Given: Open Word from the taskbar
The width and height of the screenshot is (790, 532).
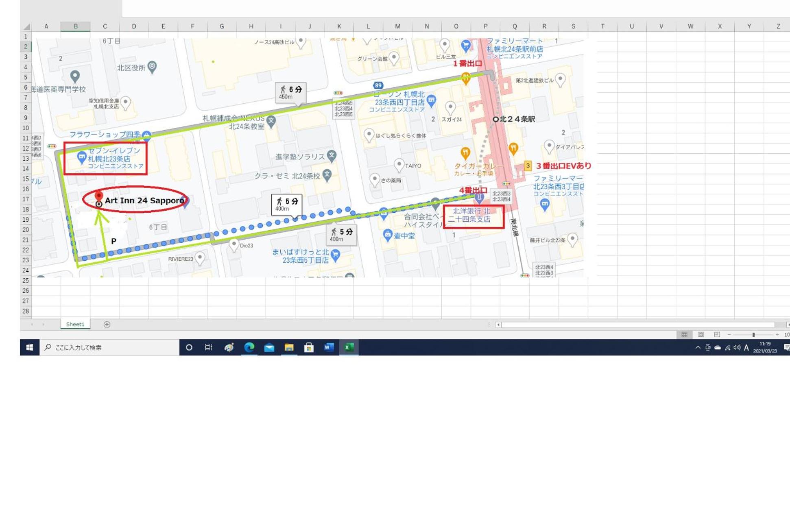Looking at the screenshot, I should tap(329, 347).
